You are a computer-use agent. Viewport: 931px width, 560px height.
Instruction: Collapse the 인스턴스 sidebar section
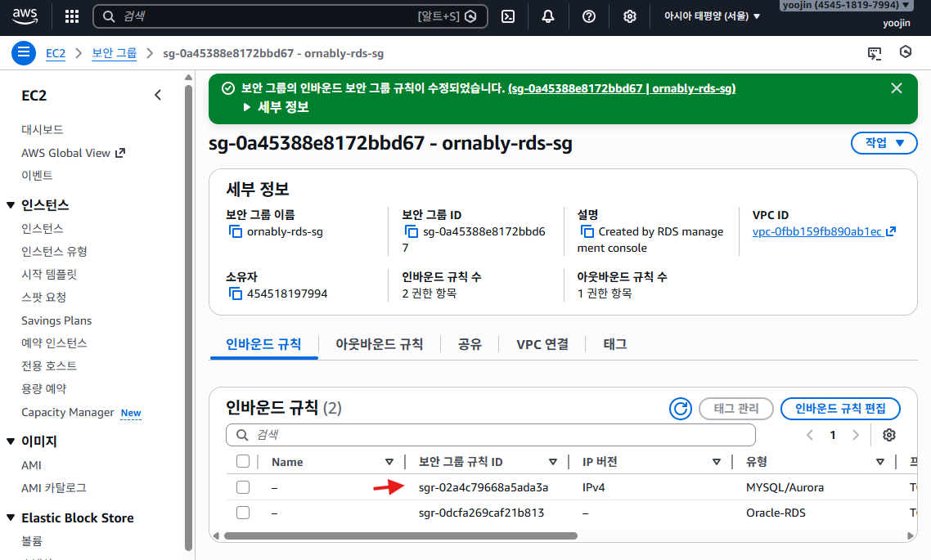click(11, 205)
